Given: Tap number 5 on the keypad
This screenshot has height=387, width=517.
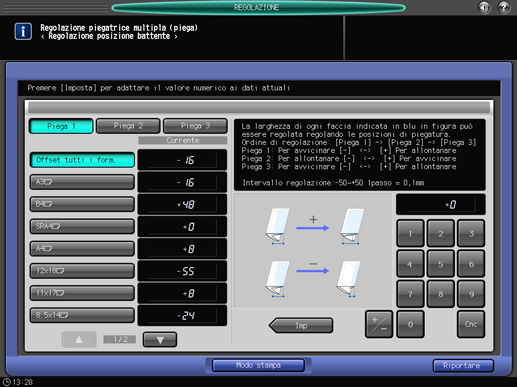Looking at the screenshot, I should [440, 264].
